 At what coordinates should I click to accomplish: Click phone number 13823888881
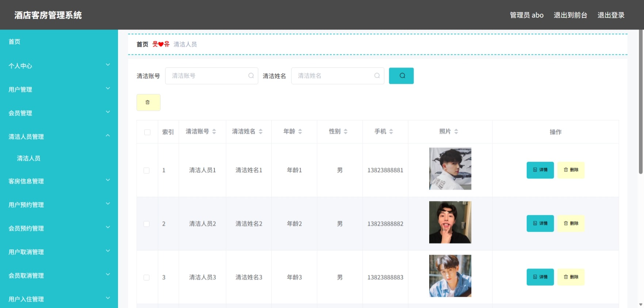pyautogui.click(x=385, y=170)
